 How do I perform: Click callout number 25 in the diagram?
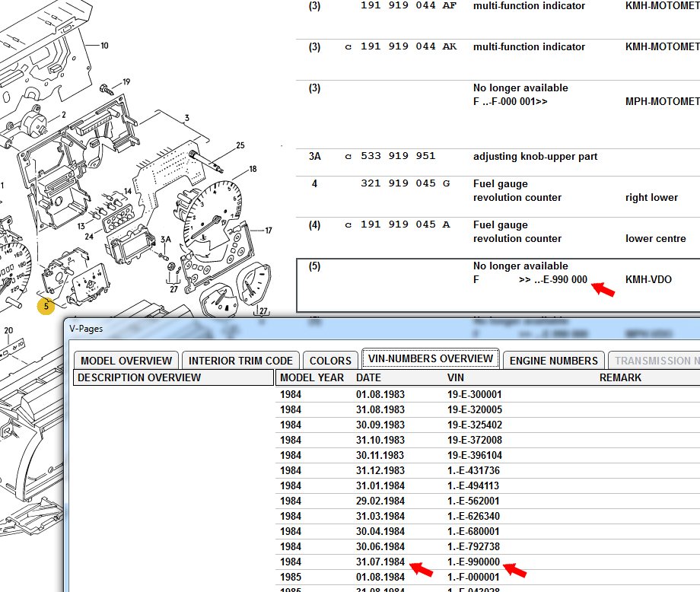pyautogui.click(x=240, y=145)
